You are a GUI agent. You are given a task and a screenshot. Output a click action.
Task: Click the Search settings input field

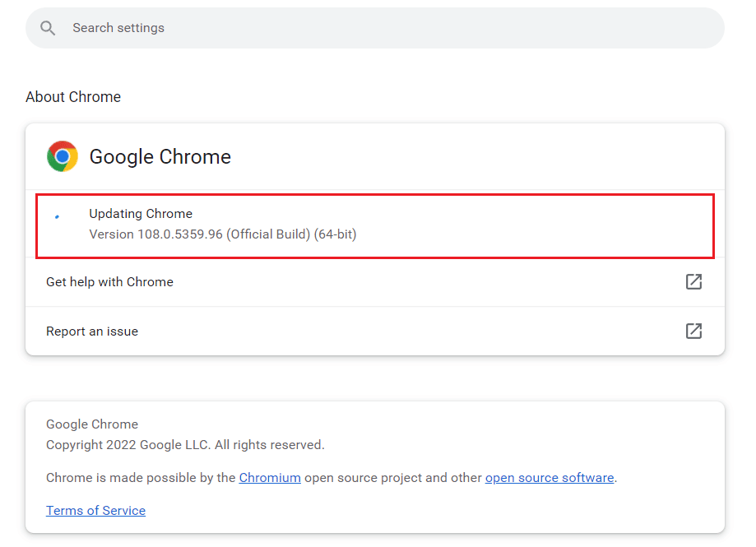pos(374,28)
